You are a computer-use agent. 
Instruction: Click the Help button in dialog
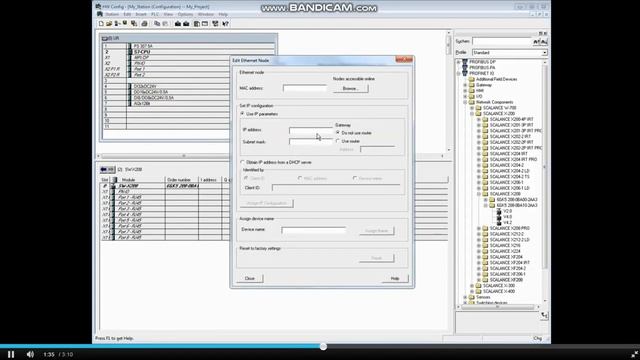395,278
